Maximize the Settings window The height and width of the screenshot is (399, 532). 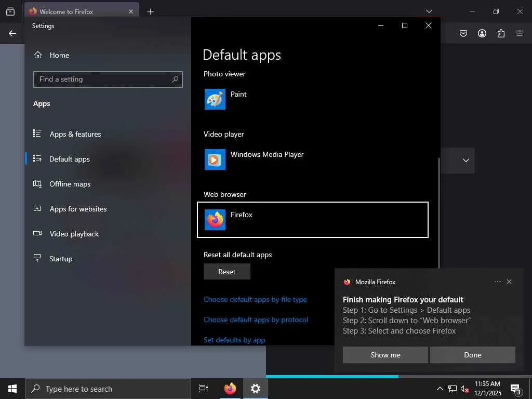[x=404, y=26]
